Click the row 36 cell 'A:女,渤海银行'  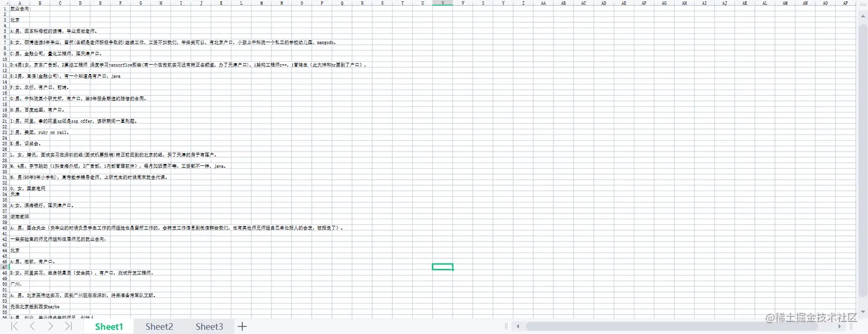[x=42, y=205]
